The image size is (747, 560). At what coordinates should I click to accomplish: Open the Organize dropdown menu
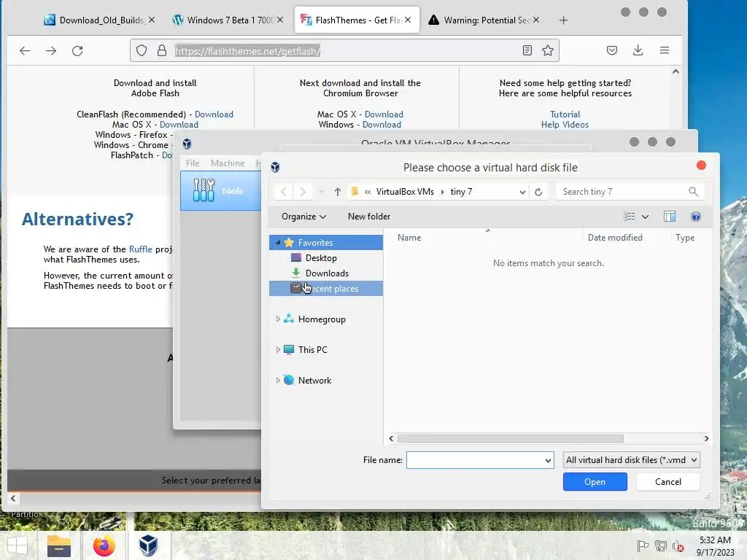coord(304,217)
